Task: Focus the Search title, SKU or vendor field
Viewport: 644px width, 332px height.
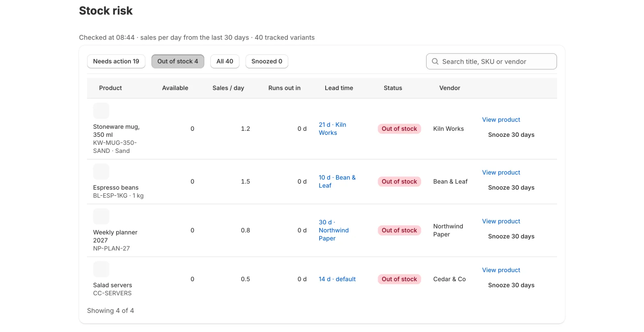Action: pos(491,62)
